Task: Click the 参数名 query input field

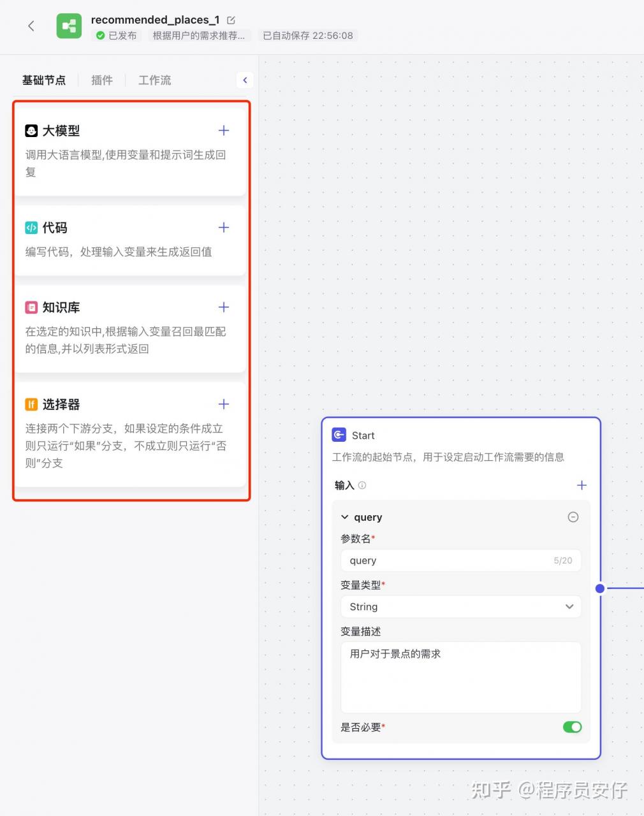Action: [x=461, y=560]
